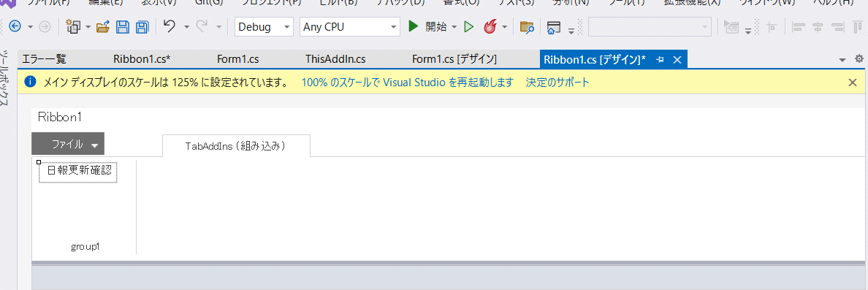Click the Hot Reload flame icon
The image size is (868, 290).
(x=490, y=26)
